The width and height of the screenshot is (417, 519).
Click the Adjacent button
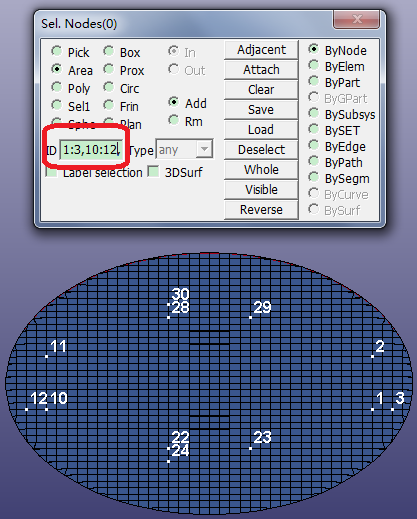(261, 50)
